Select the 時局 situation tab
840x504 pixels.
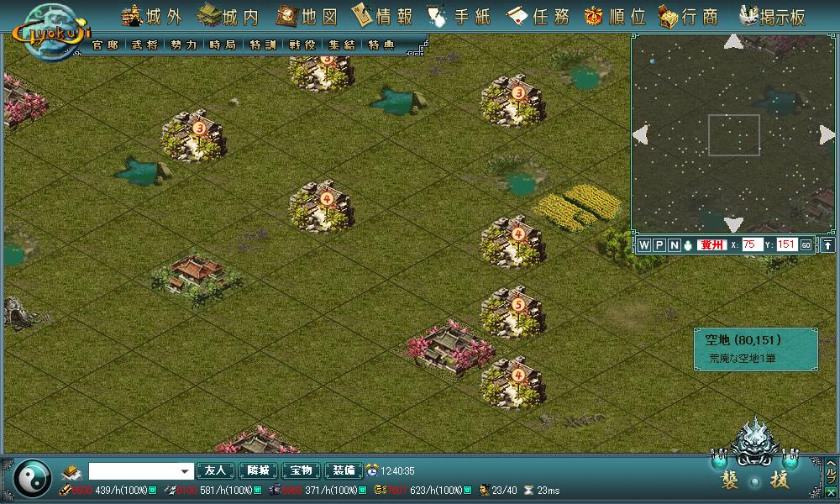[x=223, y=45]
